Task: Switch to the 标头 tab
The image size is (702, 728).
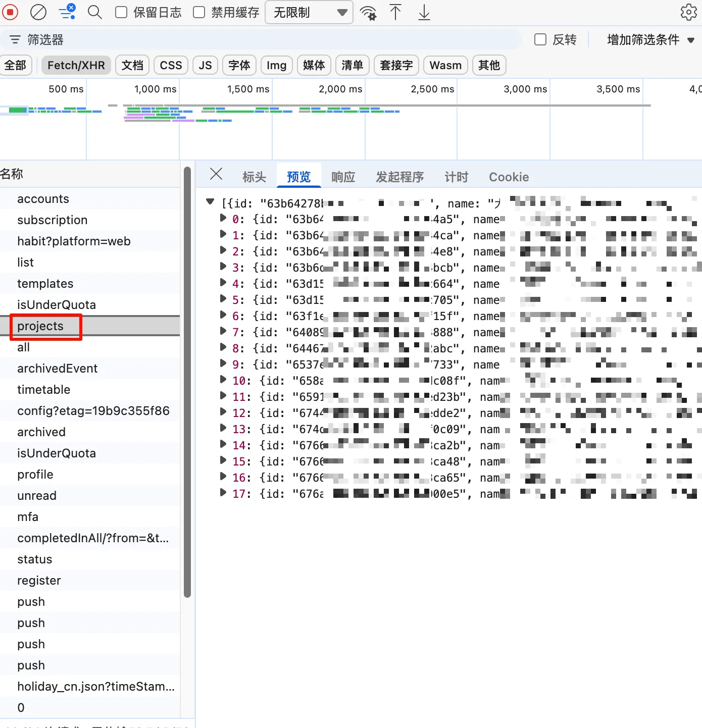Action: [x=254, y=177]
